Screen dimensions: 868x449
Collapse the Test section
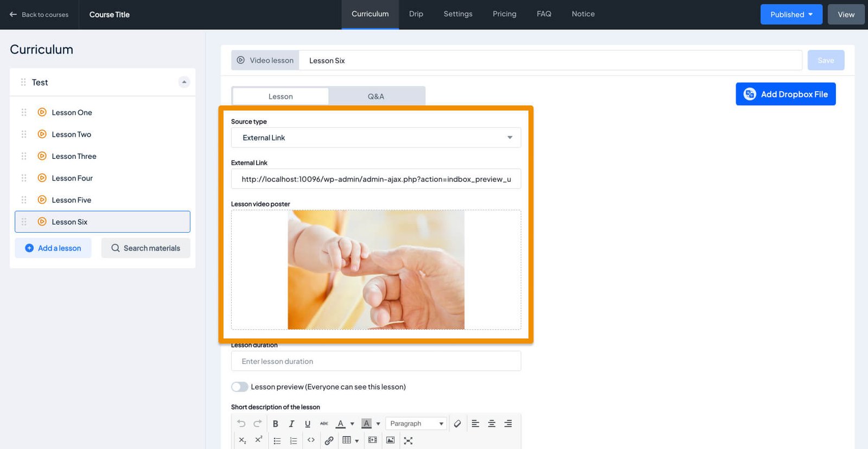184,82
